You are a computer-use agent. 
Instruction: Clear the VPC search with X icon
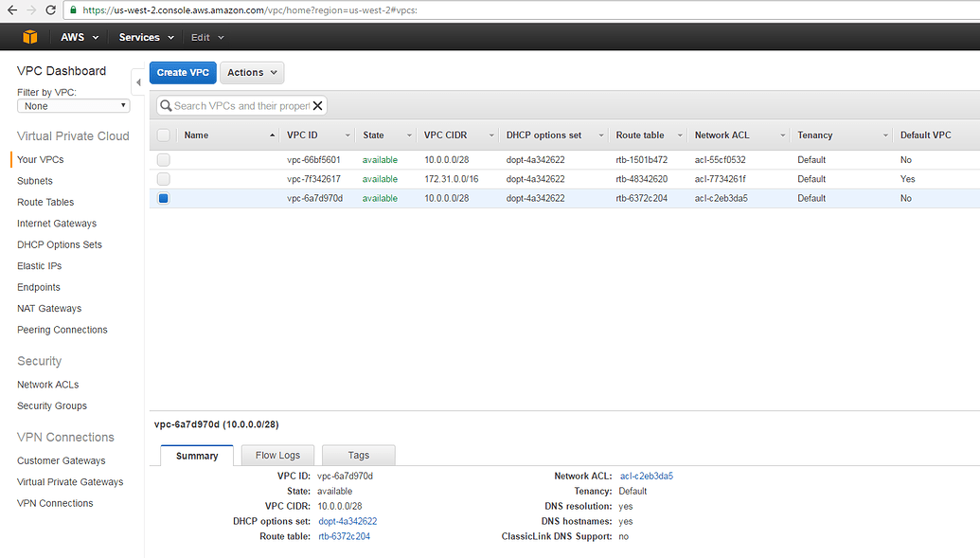317,106
